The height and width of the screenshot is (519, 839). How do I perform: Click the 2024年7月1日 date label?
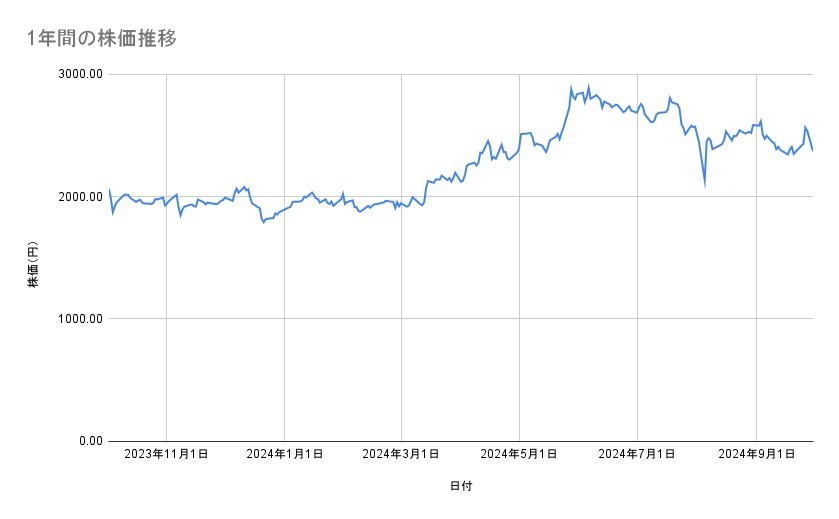point(636,454)
